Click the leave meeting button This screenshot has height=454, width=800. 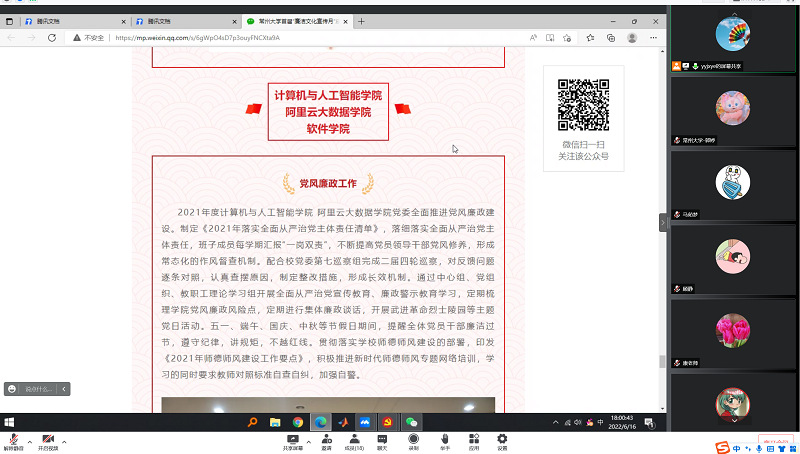pyautogui.click(x=776, y=441)
